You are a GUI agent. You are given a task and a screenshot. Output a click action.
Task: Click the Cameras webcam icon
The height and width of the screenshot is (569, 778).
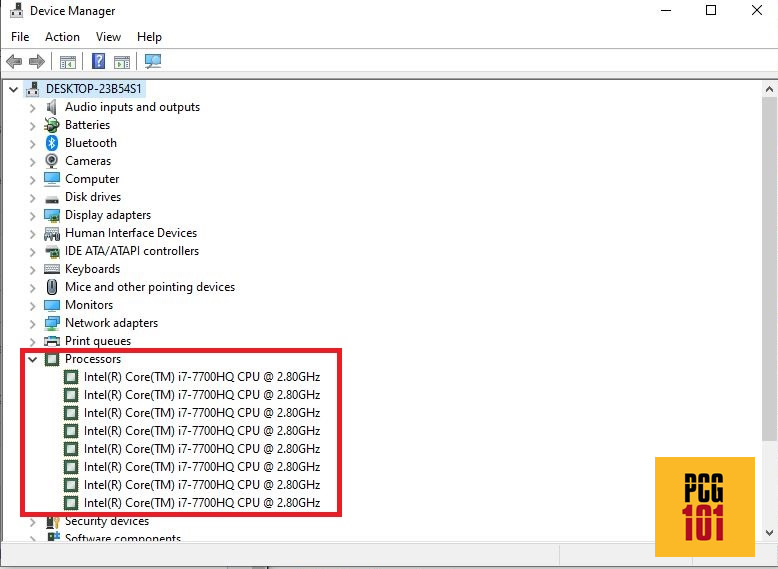point(52,161)
